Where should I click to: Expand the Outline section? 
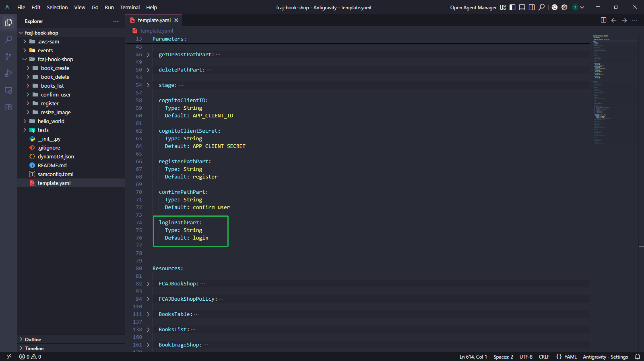(x=71, y=340)
